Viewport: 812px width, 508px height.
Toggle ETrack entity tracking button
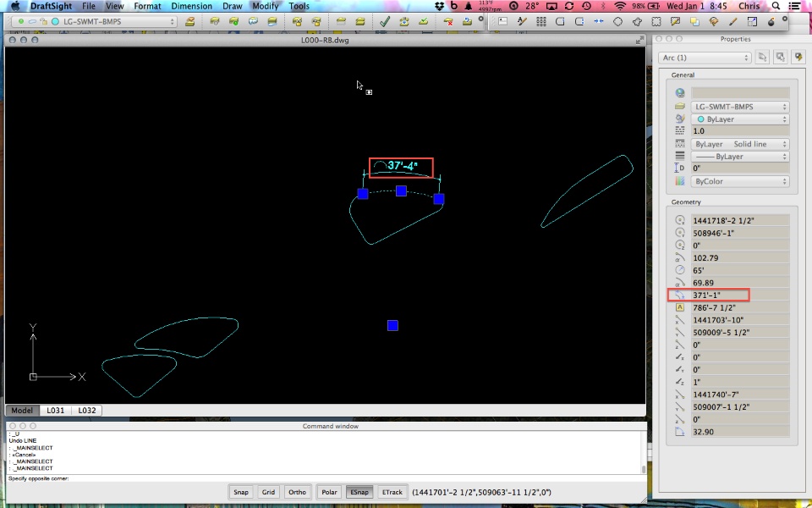coord(392,492)
